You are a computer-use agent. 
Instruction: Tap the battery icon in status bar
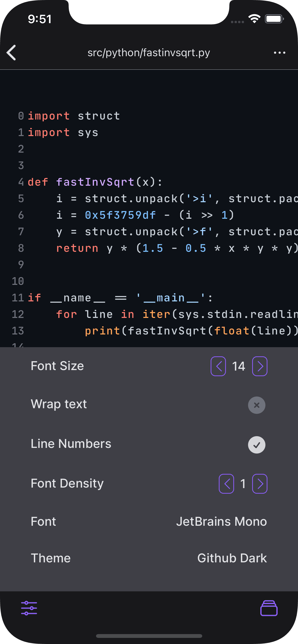pyautogui.click(x=274, y=19)
